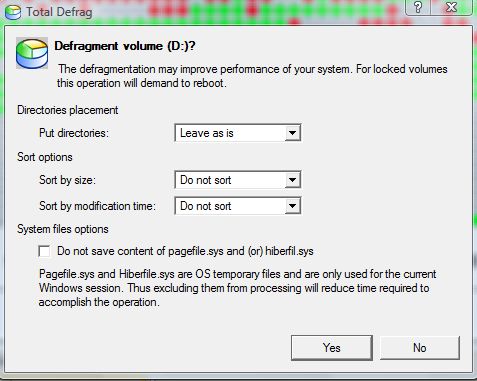Viewport: 477px width, 381px height.
Task: Click the 'Do not sort' value for size
Action: [206, 180]
